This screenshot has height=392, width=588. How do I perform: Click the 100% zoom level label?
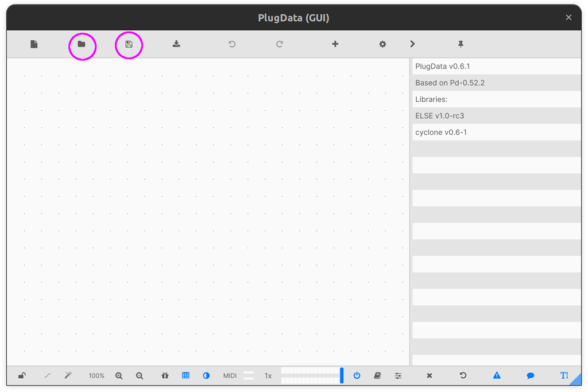click(96, 376)
